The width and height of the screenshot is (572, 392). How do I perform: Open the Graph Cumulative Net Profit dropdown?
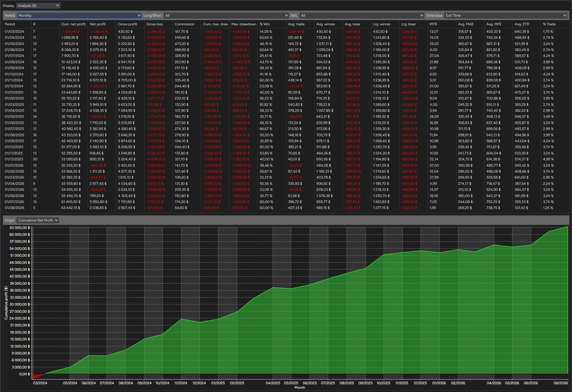coord(38,220)
